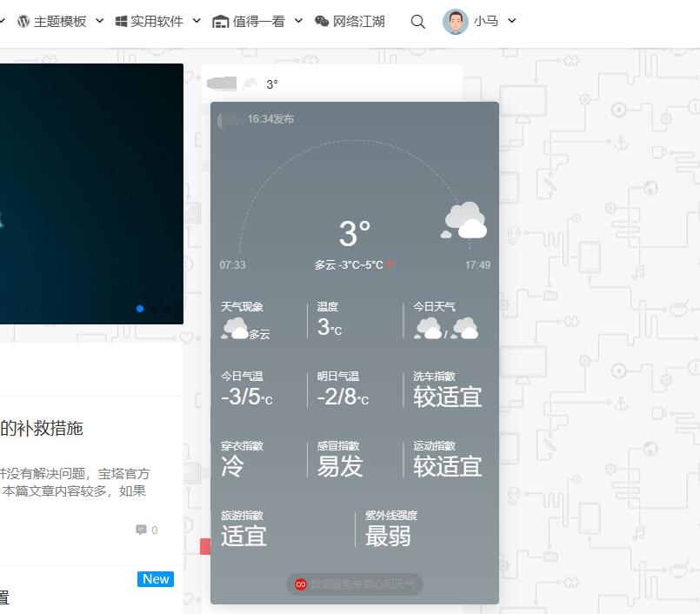Screen dimensions: 700x614
Task: Open comments via the speech bubble icon
Action: (x=141, y=530)
